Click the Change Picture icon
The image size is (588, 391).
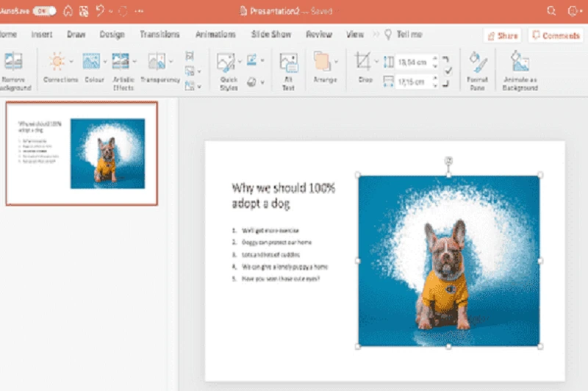pyautogui.click(x=190, y=71)
